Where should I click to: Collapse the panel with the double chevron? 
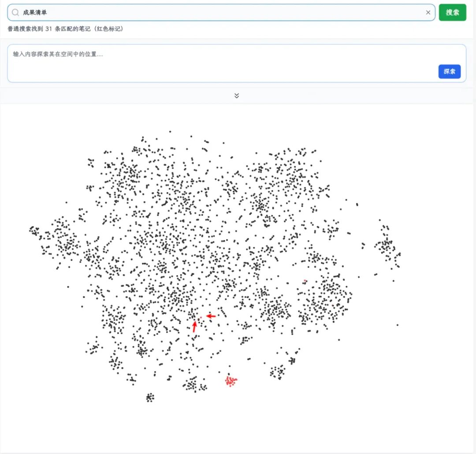click(x=237, y=96)
